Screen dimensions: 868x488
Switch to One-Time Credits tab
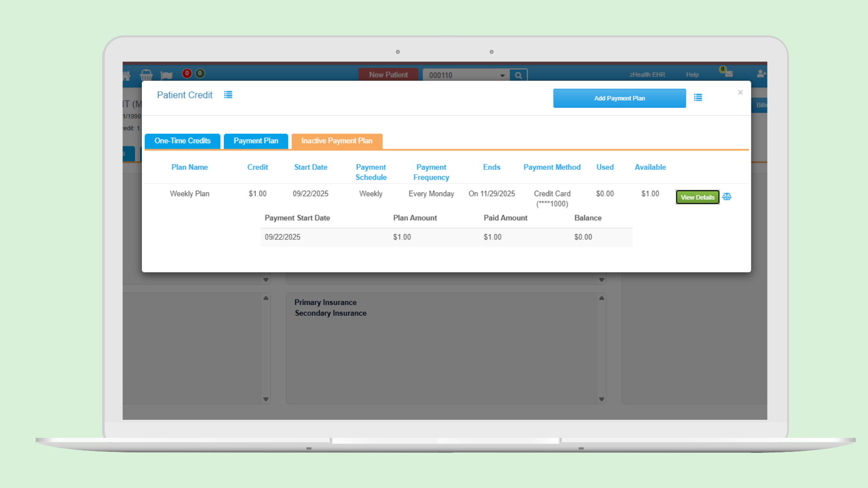(x=182, y=141)
